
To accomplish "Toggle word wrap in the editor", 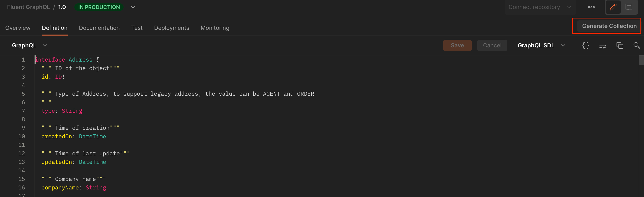I will (x=603, y=45).
